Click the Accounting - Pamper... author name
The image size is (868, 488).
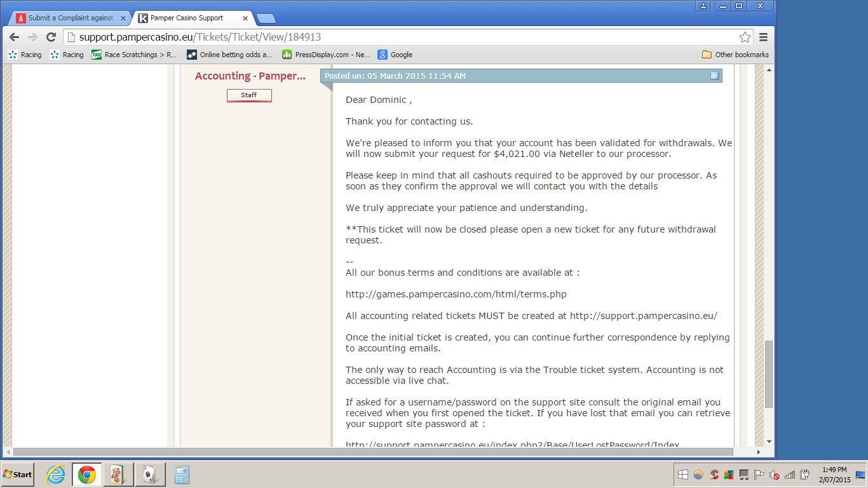(x=250, y=76)
